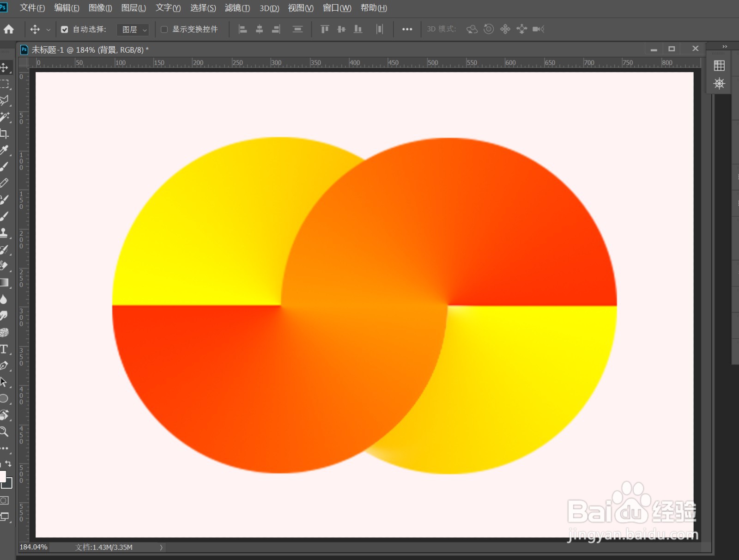Viewport: 739px width, 560px height.
Task: Select the Type tool
Action: pyautogui.click(x=4, y=349)
